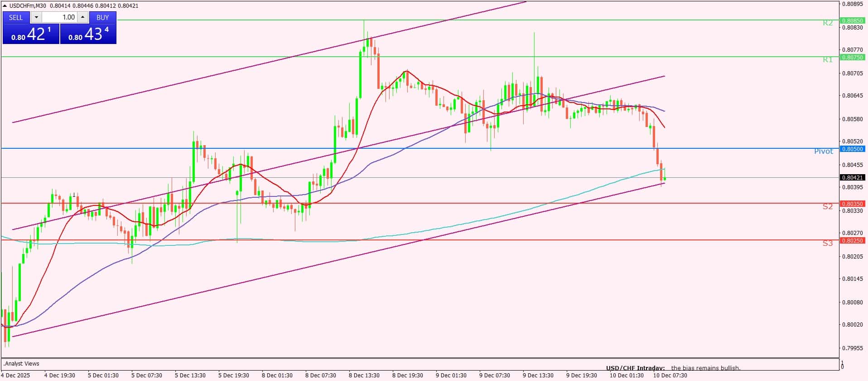Click the green 0.80750 price tag
Image resolution: width=868 pixels, height=381 pixels.
tap(852, 57)
